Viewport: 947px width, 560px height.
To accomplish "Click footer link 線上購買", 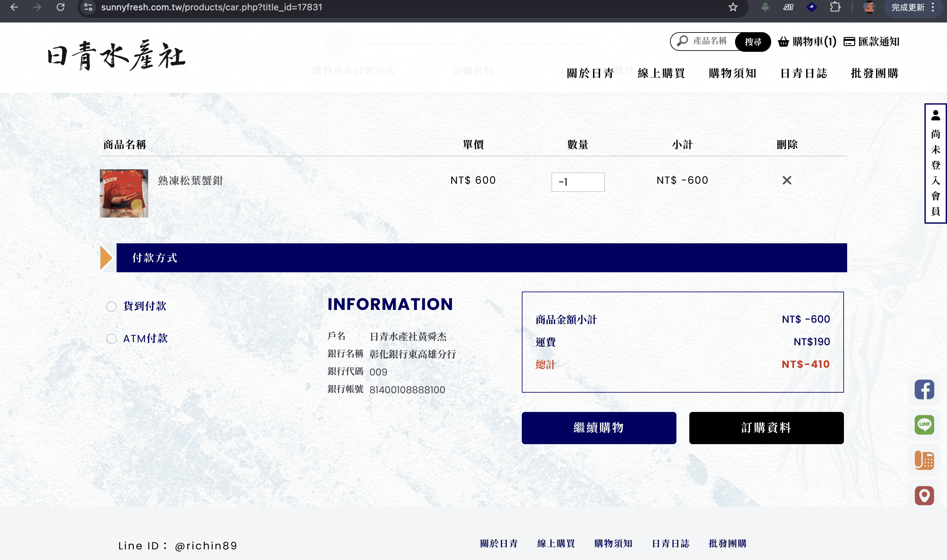I will 556,543.
